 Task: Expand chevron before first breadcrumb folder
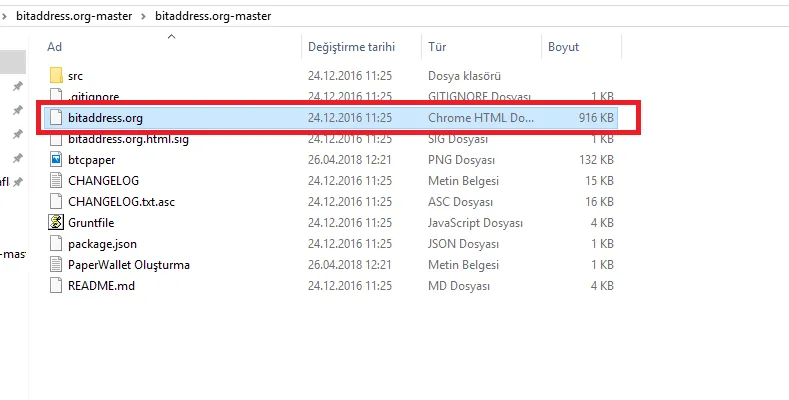pyautogui.click(x=5, y=16)
